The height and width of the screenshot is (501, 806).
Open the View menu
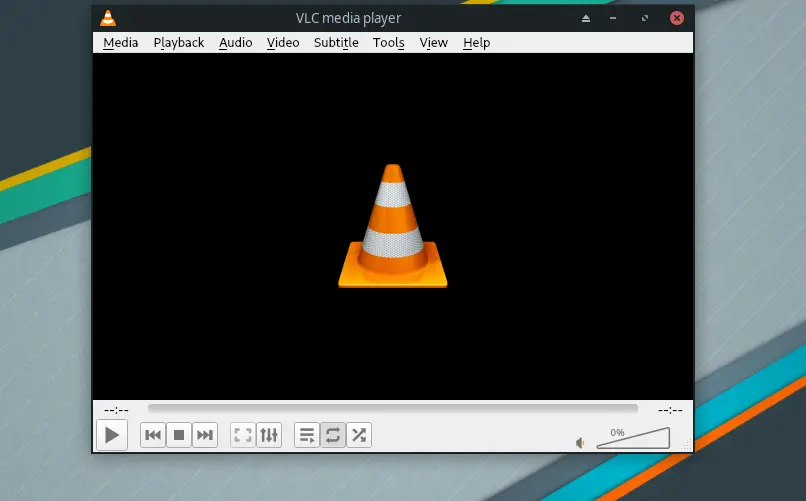pos(433,43)
